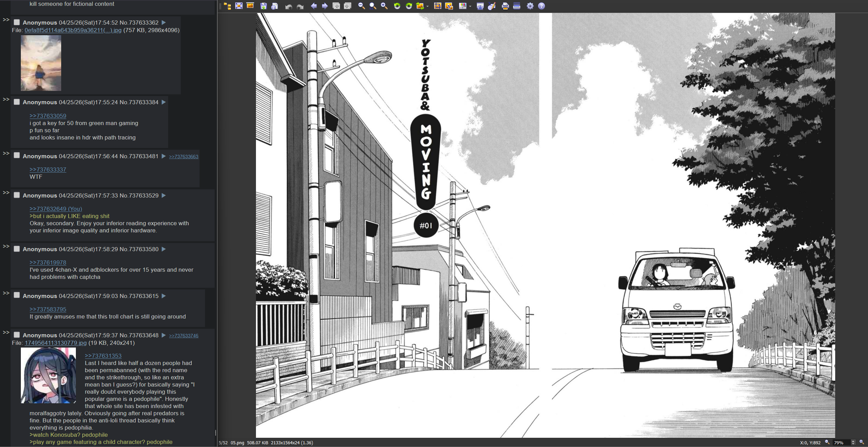Select checkbox of post No.737633615
This screenshot has width=868, height=447.
17,295
